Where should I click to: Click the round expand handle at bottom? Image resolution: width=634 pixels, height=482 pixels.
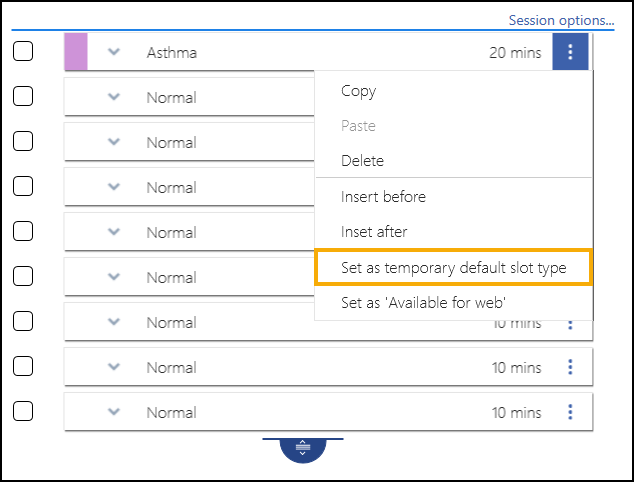coord(303,448)
